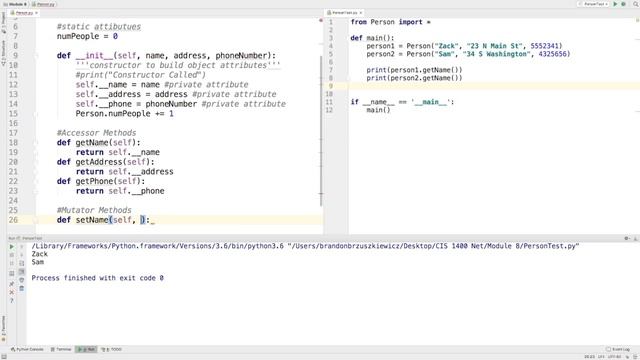
Task: Click the 'Zack' line in the Run output
Action: (40, 254)
